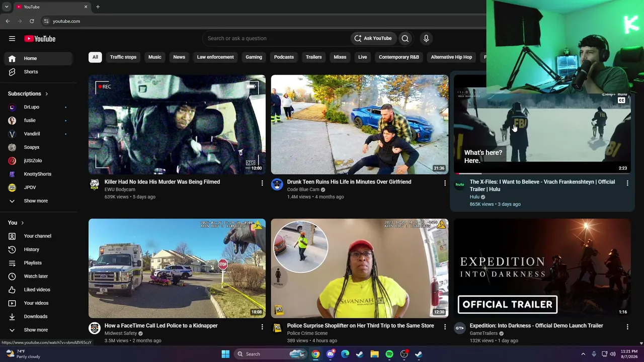Viewport: 644px width, 362px height.
Task: Click the YouTube search input field
Action: [x=276, y=38]
